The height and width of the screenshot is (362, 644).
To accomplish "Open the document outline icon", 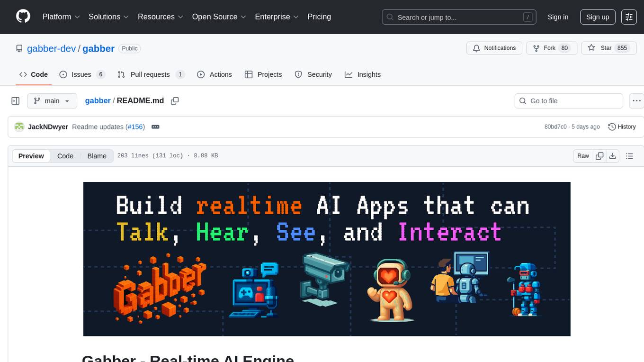I will [x=629, y=156].
